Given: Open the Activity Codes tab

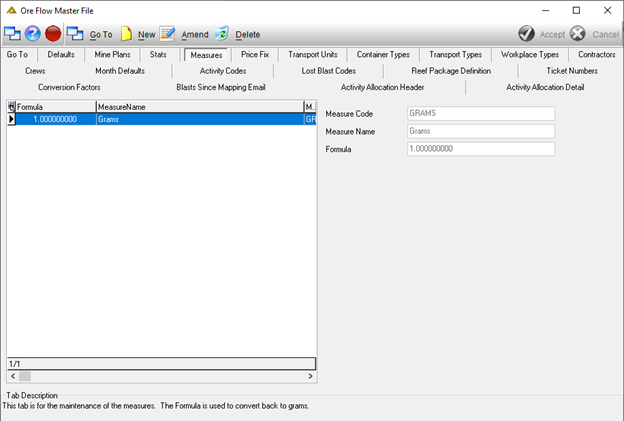Looking at the screenshot, I should 223,71.
